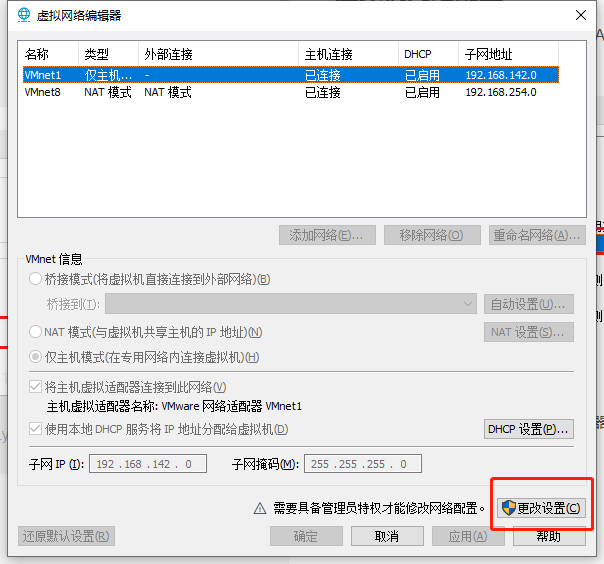Click the Virtual Network Editor globe icon
This screenshot has height=564, width=604.
coord(24,15)
